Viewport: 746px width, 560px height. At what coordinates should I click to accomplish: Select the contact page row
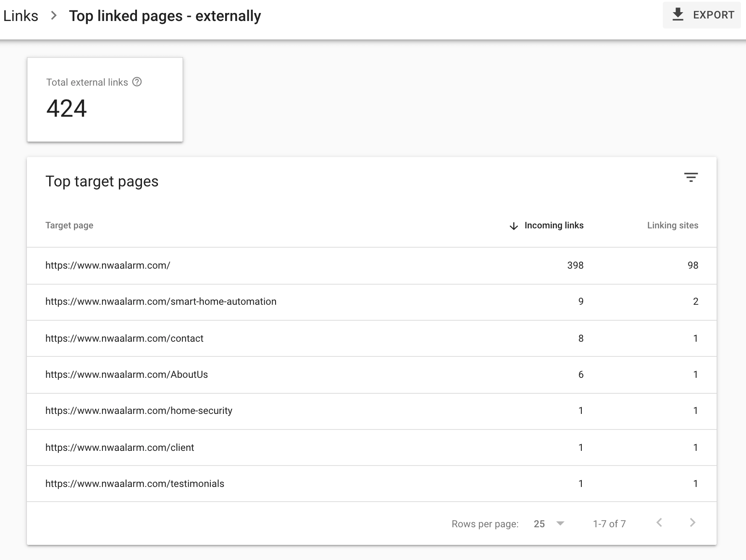click(x=124, y=338)
